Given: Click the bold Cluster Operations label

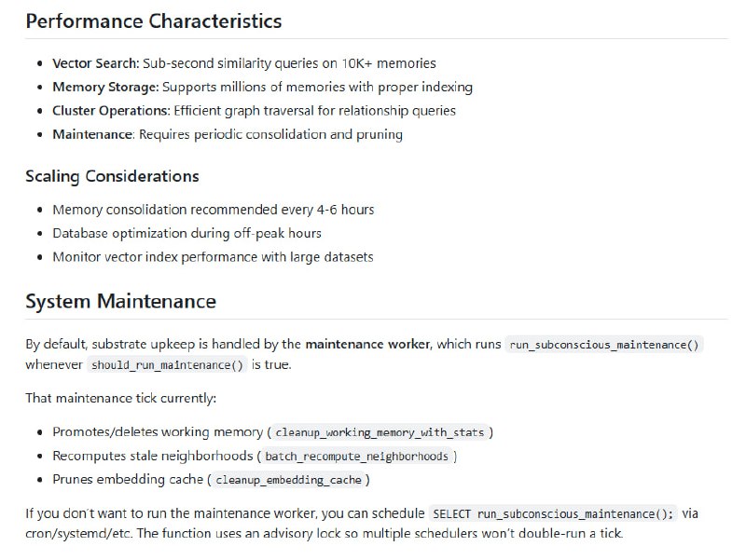Looking at the screenshot, I should [x=111, y=110].
